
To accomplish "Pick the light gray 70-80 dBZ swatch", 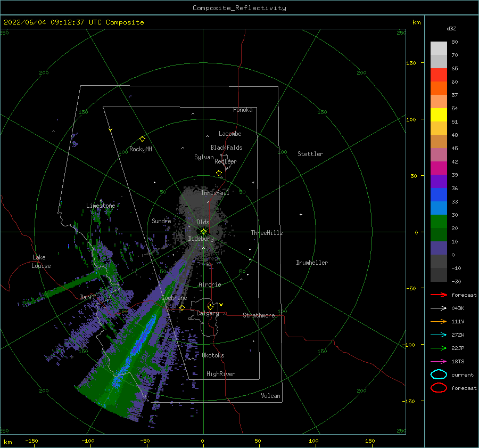I will (439, 48).
